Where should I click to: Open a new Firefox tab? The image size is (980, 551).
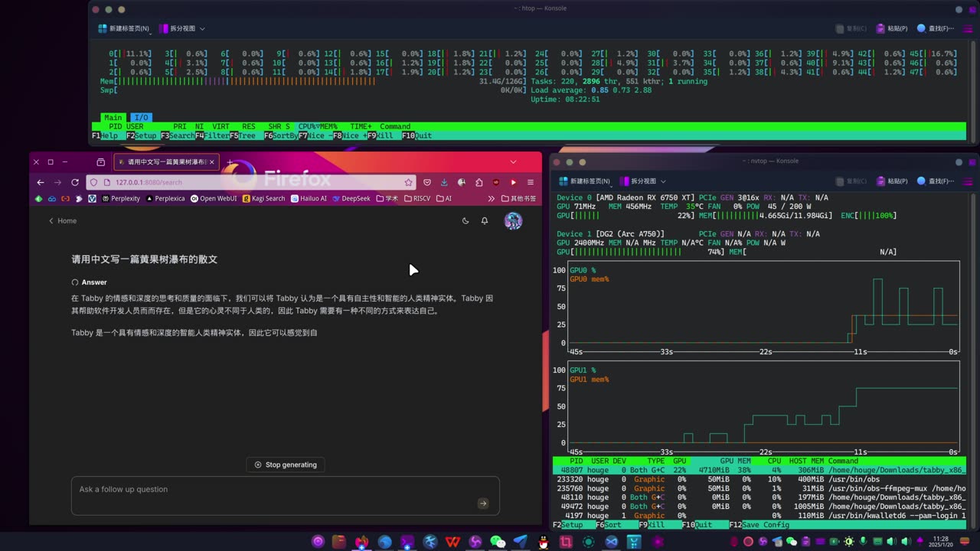(x=229, y=162)
